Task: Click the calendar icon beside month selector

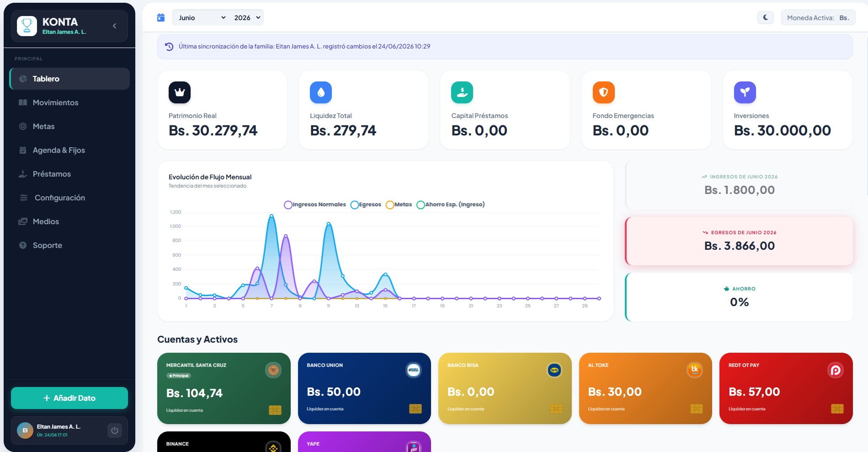Action: [x=161, y=17]
